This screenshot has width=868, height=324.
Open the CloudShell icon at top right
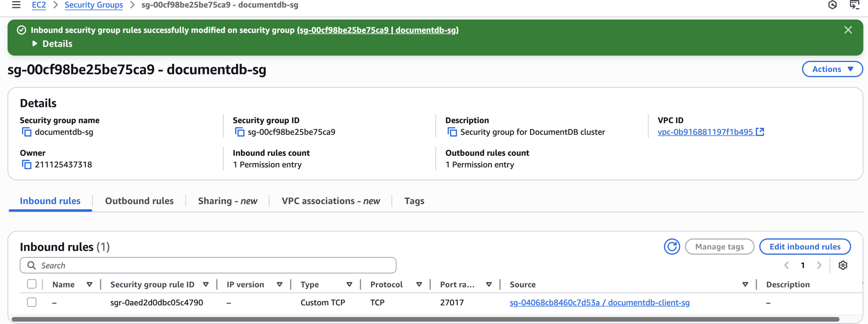(x=854, y=5)
